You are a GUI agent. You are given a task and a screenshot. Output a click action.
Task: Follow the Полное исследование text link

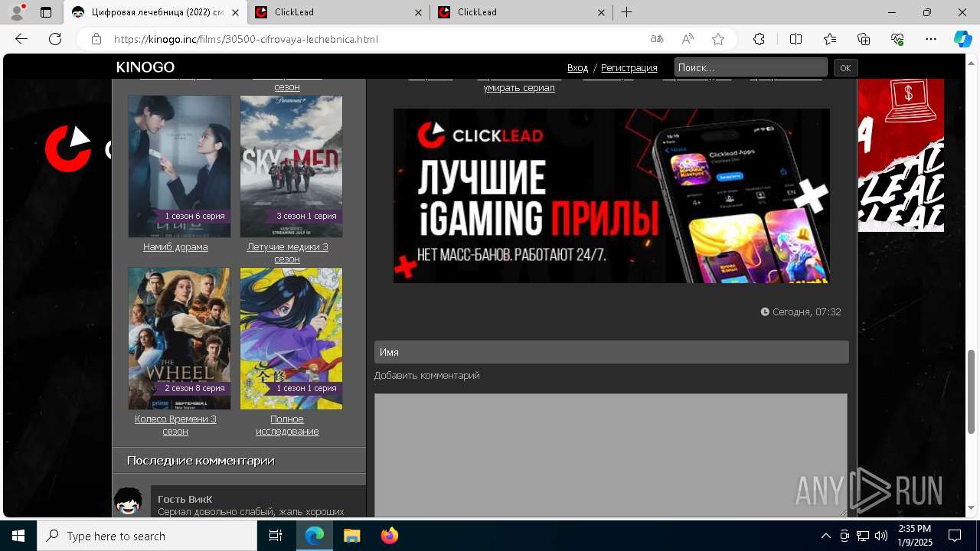pos(287,425)
